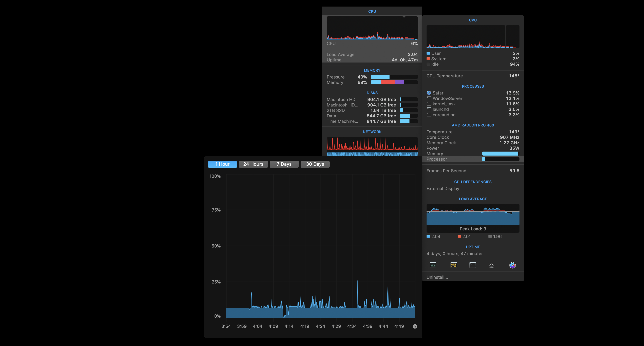Click the Uninstall... option

click(437, 277)
